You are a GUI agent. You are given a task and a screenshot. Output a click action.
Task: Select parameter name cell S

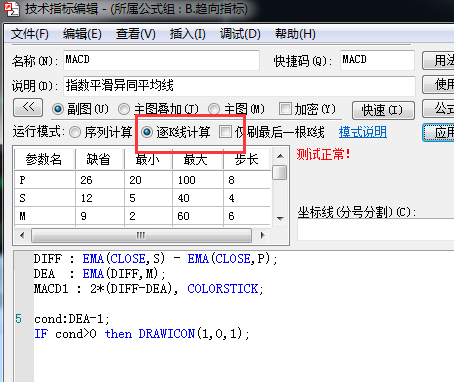coord(45,198)
